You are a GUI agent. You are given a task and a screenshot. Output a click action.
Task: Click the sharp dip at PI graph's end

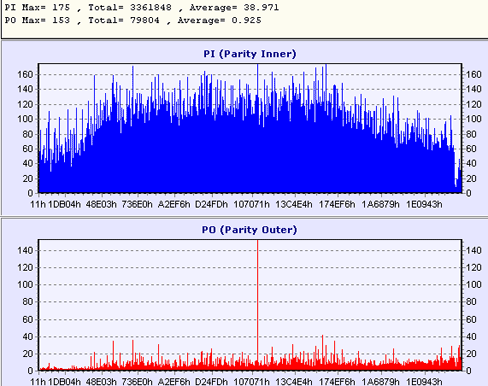point(456,183)
